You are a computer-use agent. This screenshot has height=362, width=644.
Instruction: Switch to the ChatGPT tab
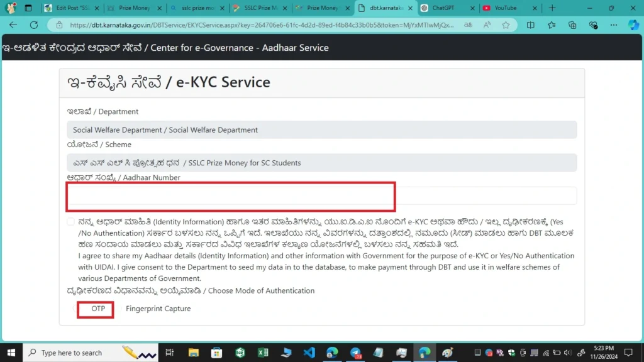coord(447,8)
